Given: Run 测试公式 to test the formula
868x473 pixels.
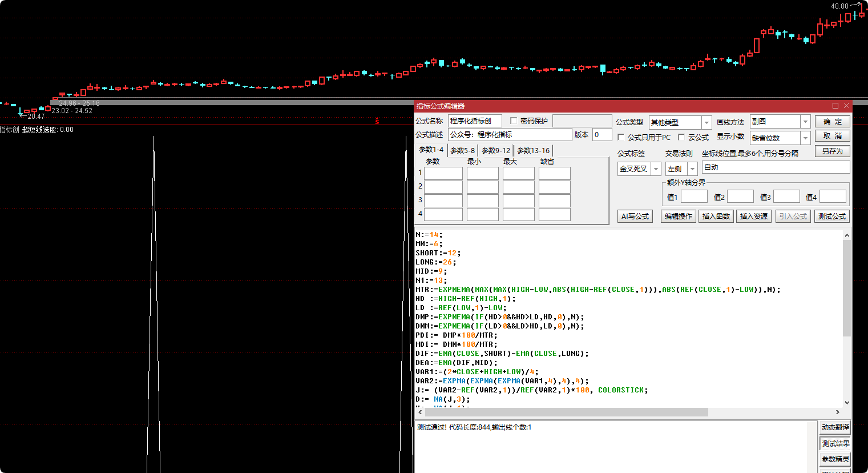Looking at the screenshot, I should (x=831, y=217).
